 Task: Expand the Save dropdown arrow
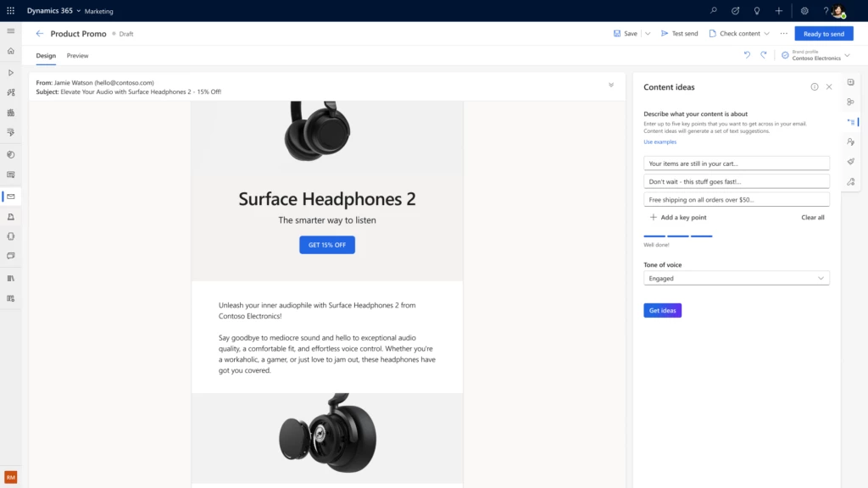647,33
